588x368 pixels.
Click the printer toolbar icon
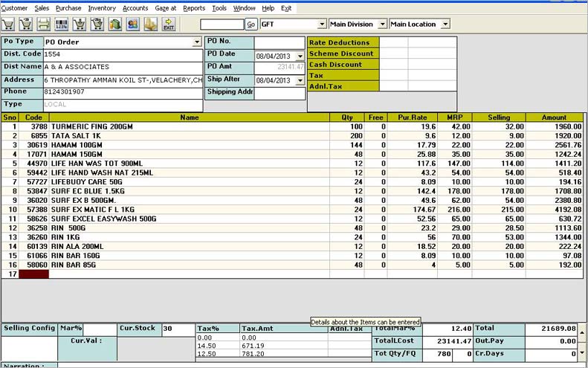[44, 24]
